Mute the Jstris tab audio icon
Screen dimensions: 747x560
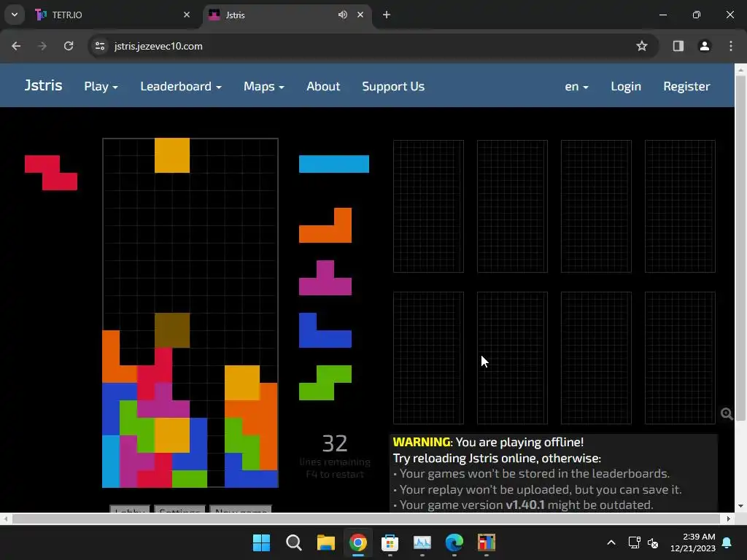pyautogui.click(x=343, y=15)
